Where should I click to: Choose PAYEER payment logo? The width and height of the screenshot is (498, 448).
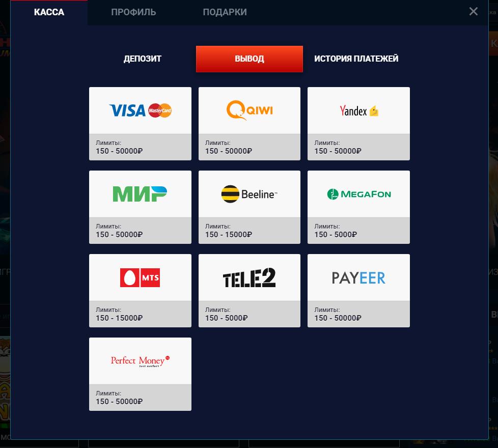click(x=358, y=277)
